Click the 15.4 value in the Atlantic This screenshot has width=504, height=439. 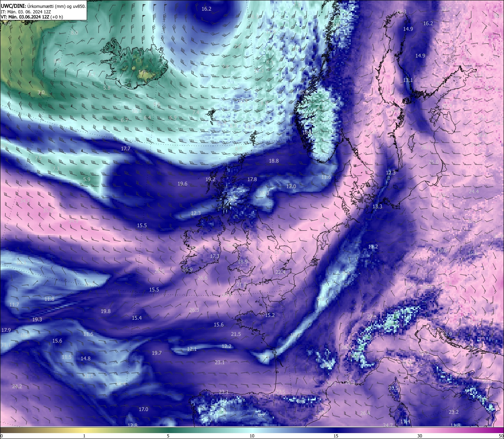point(137,318)
